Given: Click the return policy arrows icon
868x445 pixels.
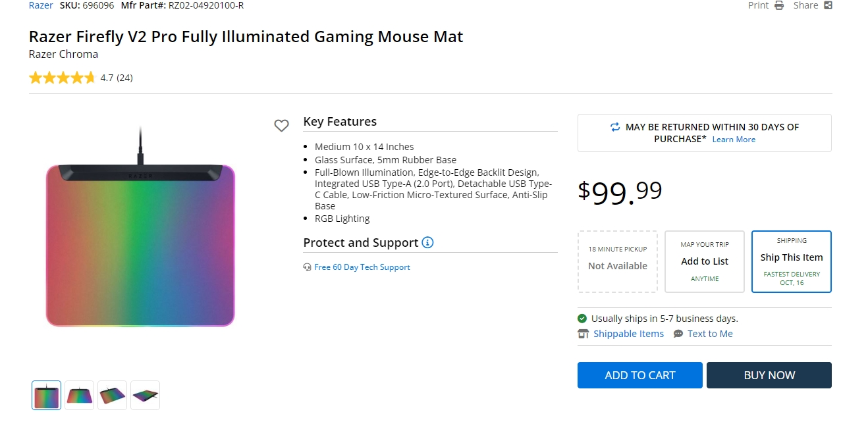Looking at the screenshot, I should 615,127.
